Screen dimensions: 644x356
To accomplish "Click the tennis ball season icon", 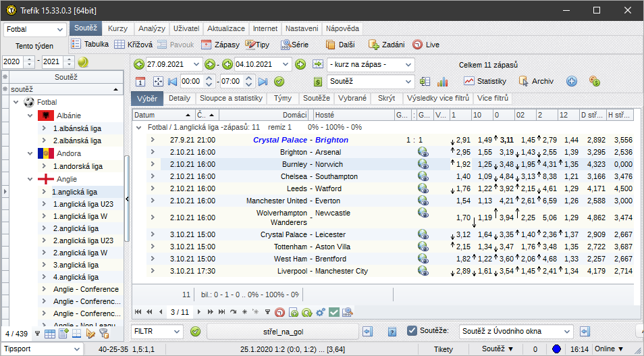I will (83, 62).
